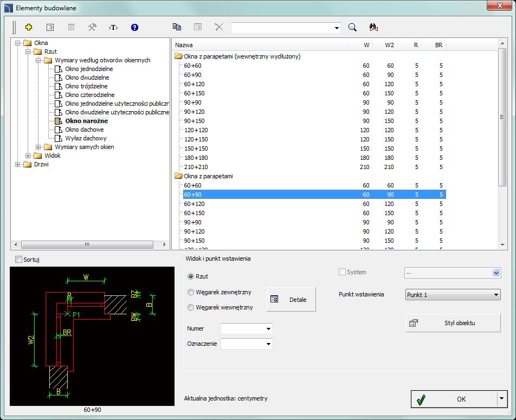
Task: Click the edit properties list toolbar icon
Action: pos(50,27)
